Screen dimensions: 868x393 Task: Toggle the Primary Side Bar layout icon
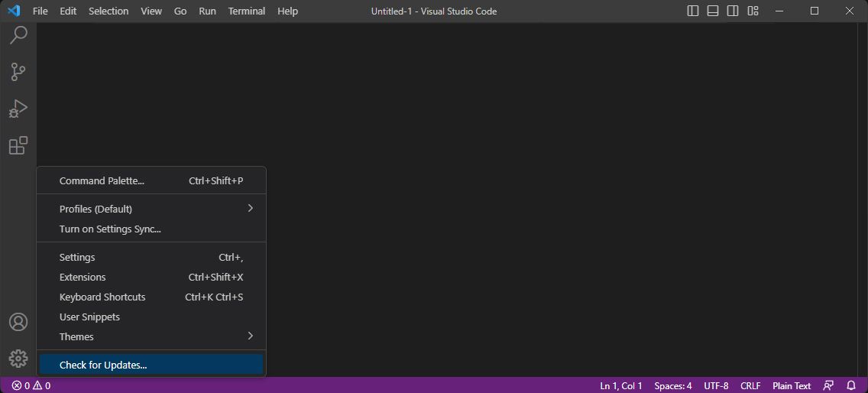click(x=692, y=11)
